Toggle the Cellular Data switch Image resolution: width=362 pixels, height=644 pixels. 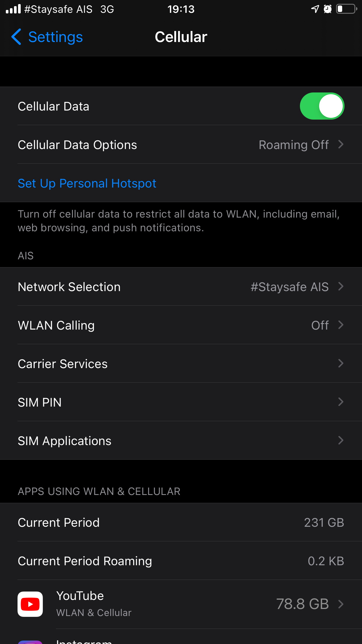pyautogui.click(x=322, y=106)
